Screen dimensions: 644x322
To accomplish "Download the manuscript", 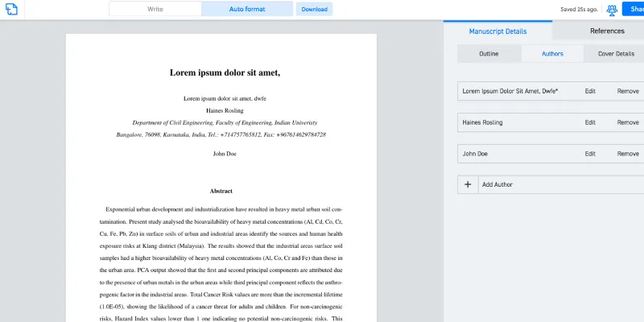I will tap(314, 10).
